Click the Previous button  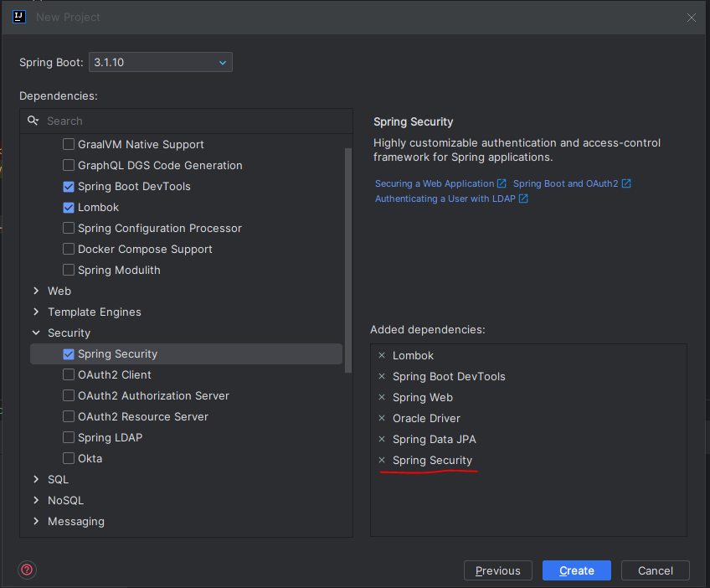[498, 570]
